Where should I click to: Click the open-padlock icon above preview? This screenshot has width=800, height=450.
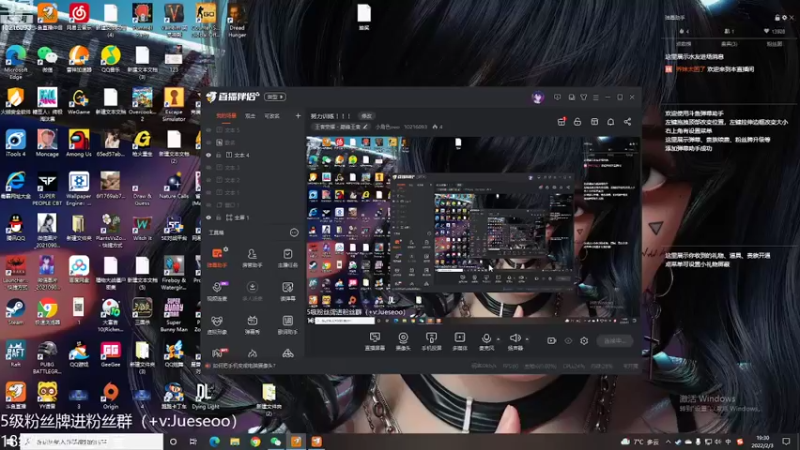[578, 121]
